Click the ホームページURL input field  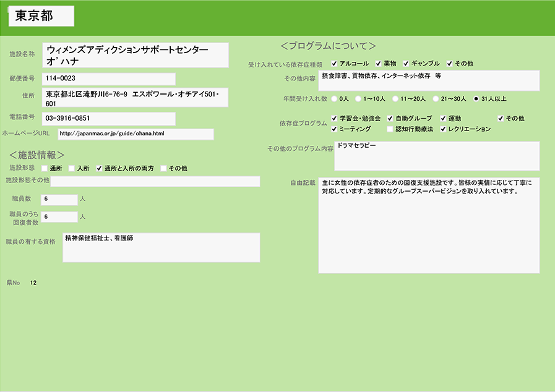pos(135,134)
